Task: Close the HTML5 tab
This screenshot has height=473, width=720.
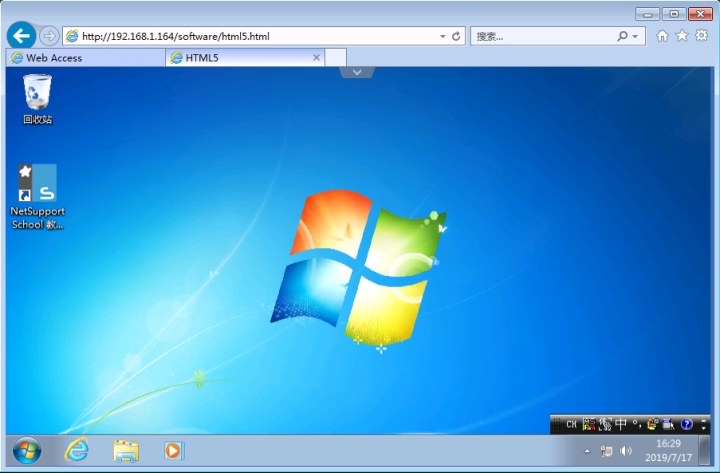Action: click(316, 57)
